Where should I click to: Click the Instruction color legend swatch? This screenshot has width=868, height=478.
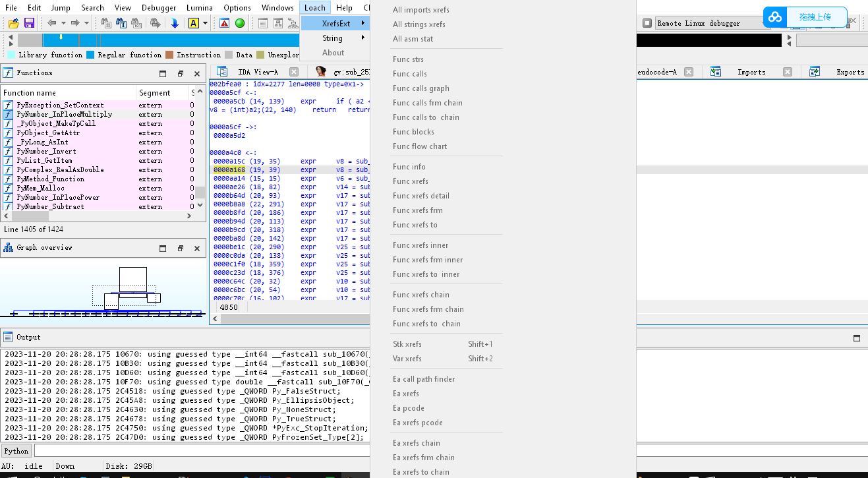[169, 55]
